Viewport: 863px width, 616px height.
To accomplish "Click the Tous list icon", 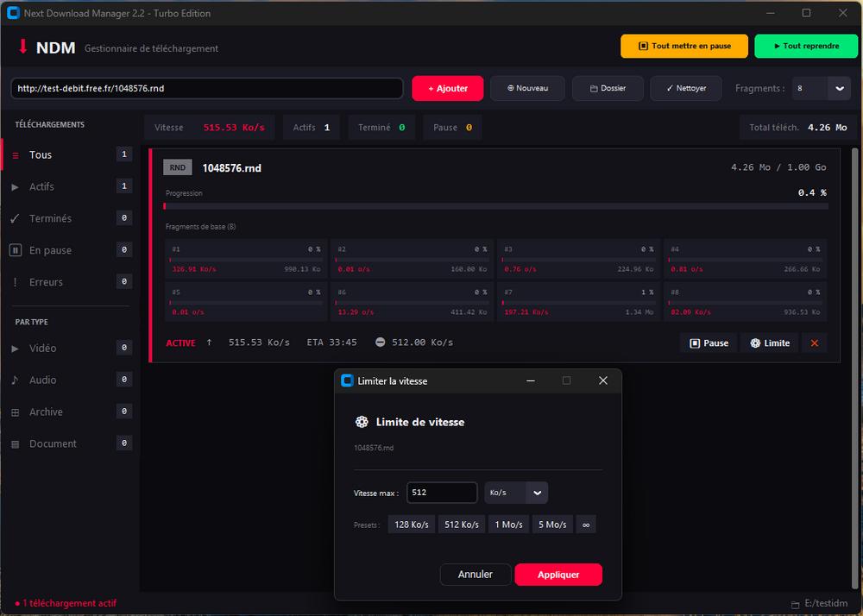I will tap(16, 155).
